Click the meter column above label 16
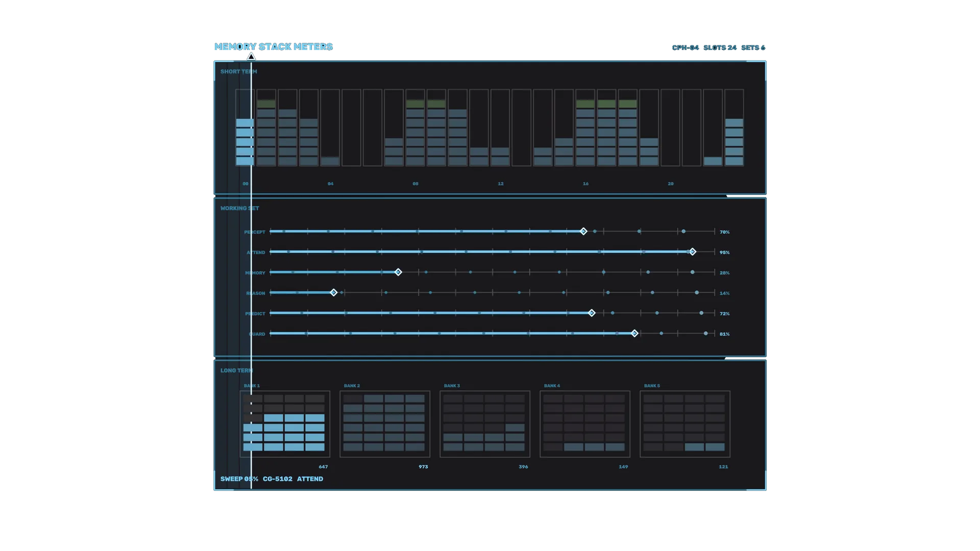This screenshot has height=551, width=980. tap(585, 128)
